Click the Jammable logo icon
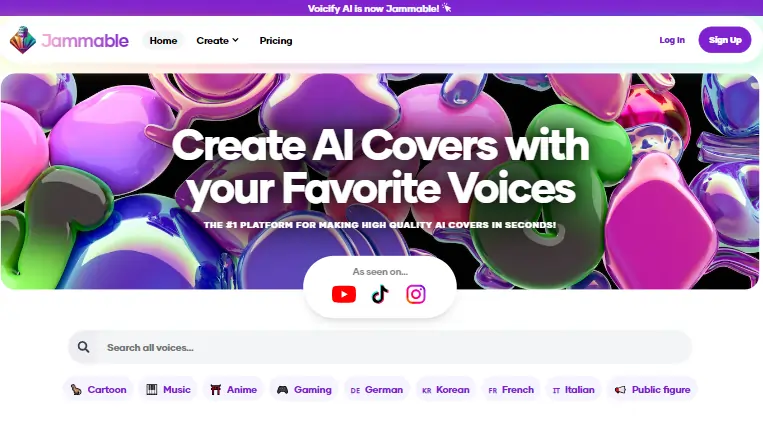 tap(23, 40)
